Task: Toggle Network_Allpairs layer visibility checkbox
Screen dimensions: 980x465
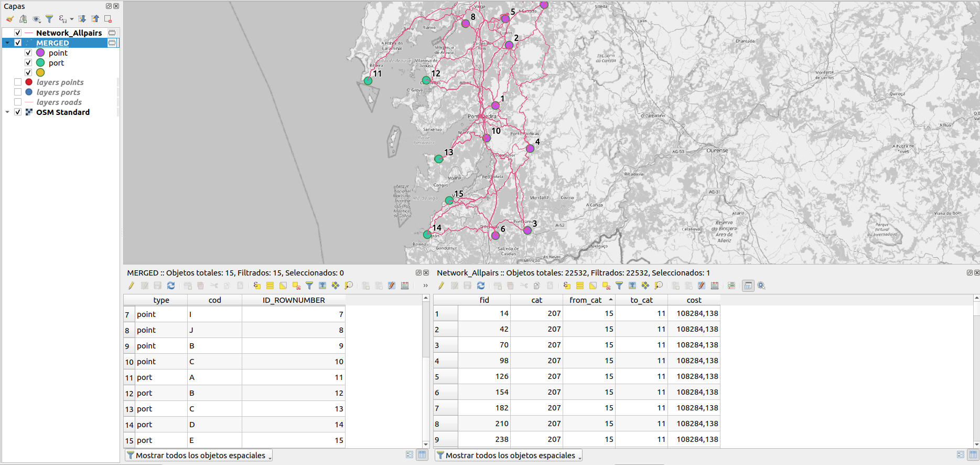Action: tap(18, 33)
